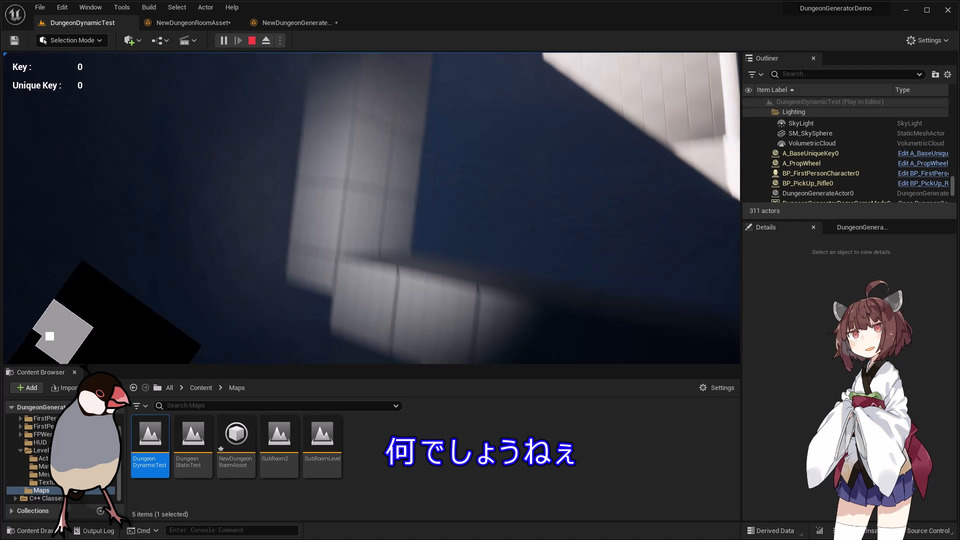Select the A_BaseUniqueKey0 actor
The image size is (960, 540).
[x=810, y=153]
